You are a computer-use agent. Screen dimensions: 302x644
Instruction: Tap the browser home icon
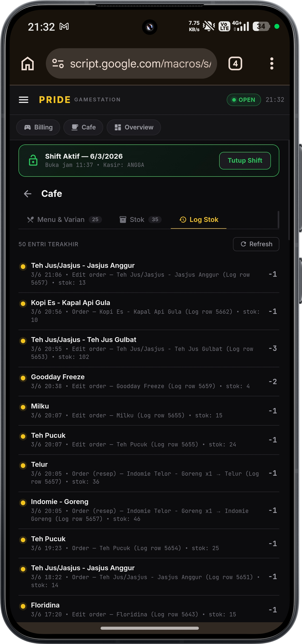[27, 63]
